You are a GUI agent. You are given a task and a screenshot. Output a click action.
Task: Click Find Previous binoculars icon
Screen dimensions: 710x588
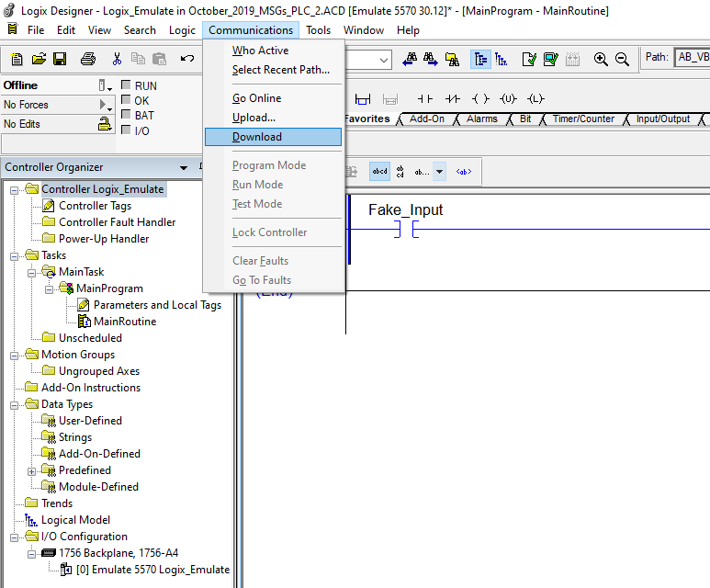(410, 60)
